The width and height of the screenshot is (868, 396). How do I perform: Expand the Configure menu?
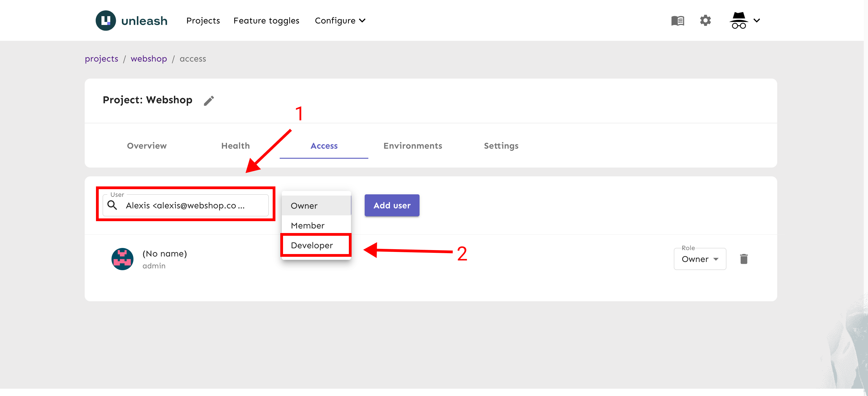pos(340,20)
